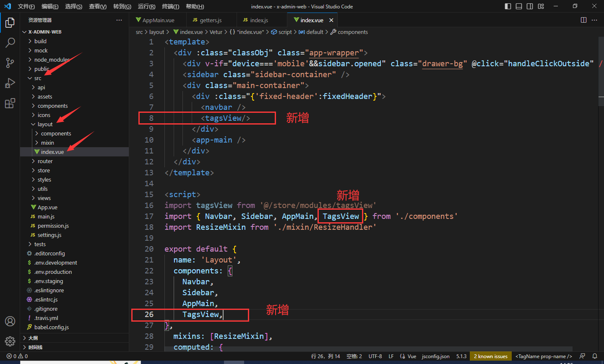Open the Extensions view
The width and height of the screenshot is (604, 364).
pyautogui.click(x=10, y=103)
